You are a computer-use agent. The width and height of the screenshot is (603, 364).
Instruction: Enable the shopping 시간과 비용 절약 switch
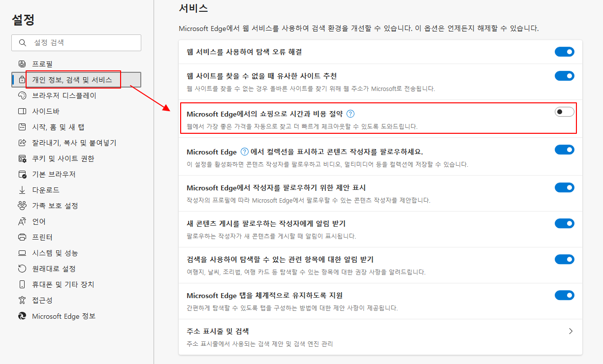[x=564, y=112]
